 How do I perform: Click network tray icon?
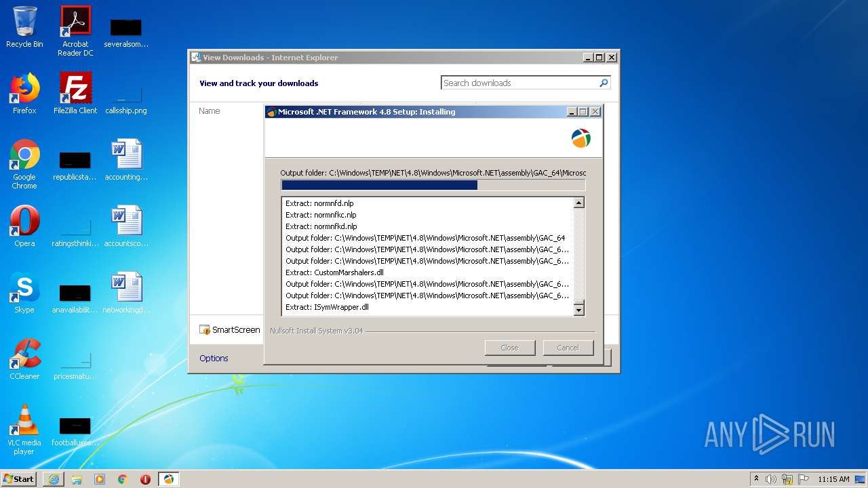[787, 479]
